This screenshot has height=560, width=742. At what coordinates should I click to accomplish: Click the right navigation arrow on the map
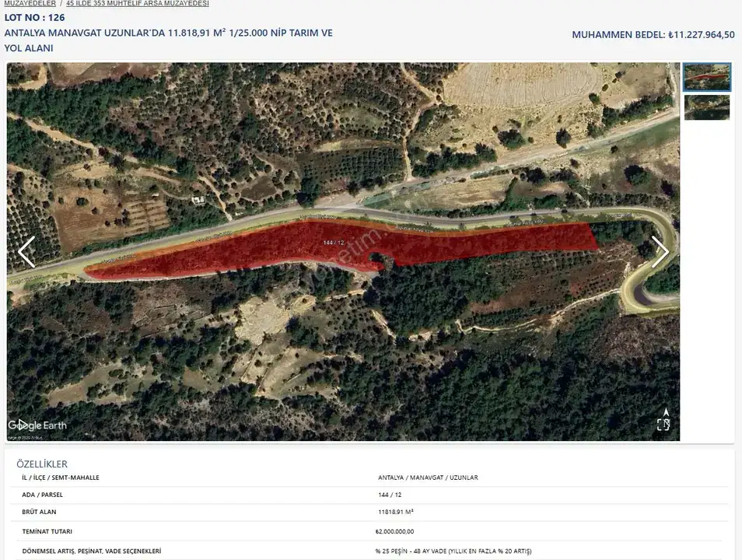(x=660, y=251)
